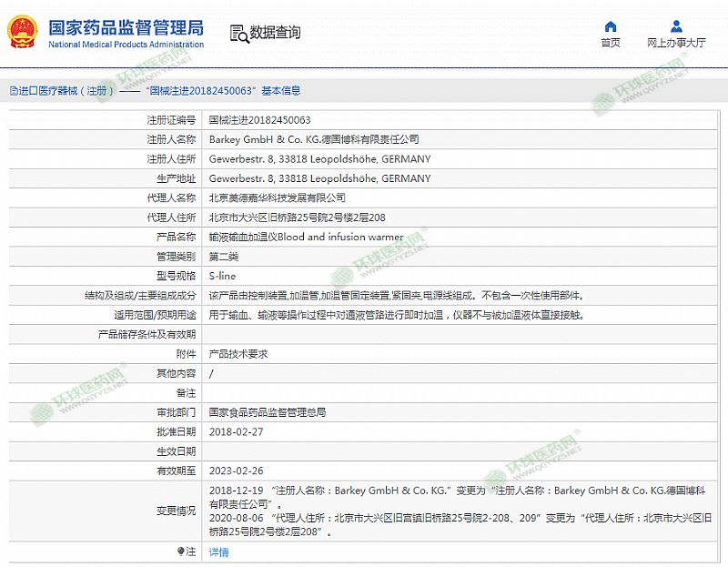Click the national emblem logo

[23, 33]
